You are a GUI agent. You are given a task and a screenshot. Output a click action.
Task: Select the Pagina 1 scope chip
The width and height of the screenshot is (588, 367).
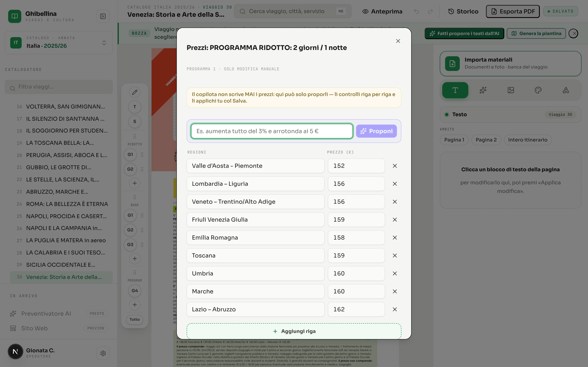(x=454, y=140)
